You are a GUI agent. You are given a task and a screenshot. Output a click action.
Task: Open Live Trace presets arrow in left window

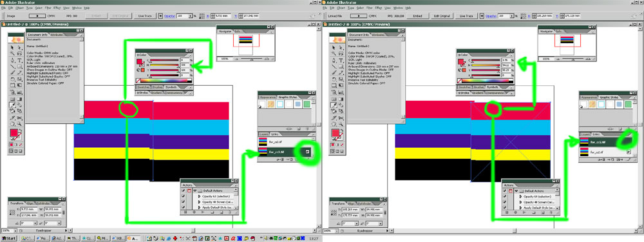pyautogui.click(x=160, y=16)
